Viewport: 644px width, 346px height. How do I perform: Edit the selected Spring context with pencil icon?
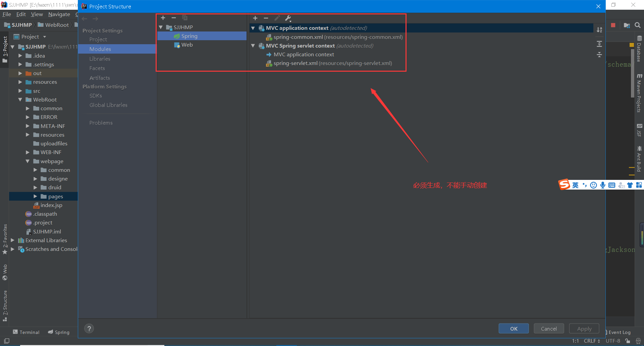click(277, 18)
